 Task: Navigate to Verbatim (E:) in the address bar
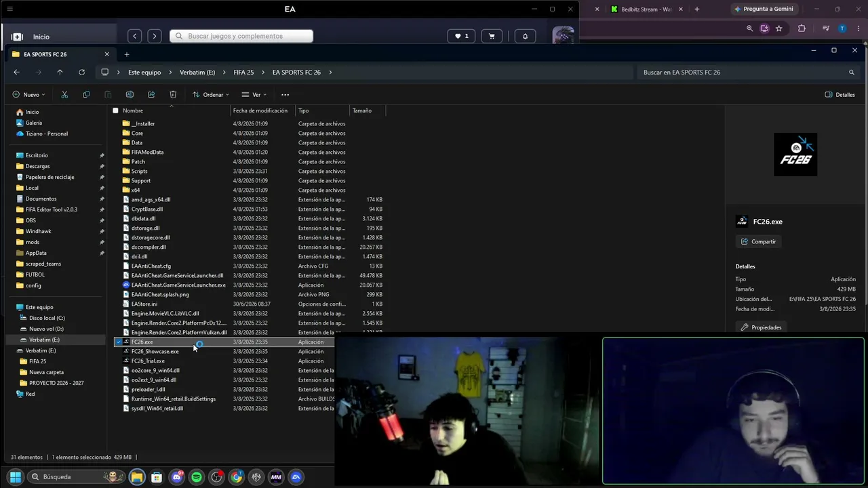tap(197, 73)
